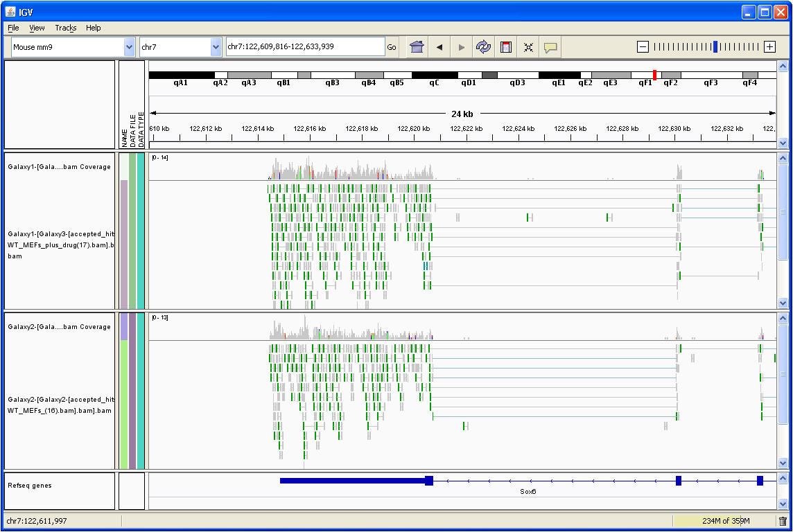This screenshot has width=793, height=532.
Task: Toggle the yellow popup behavior speech bubble icon
Action: click(x=550, y=47)
